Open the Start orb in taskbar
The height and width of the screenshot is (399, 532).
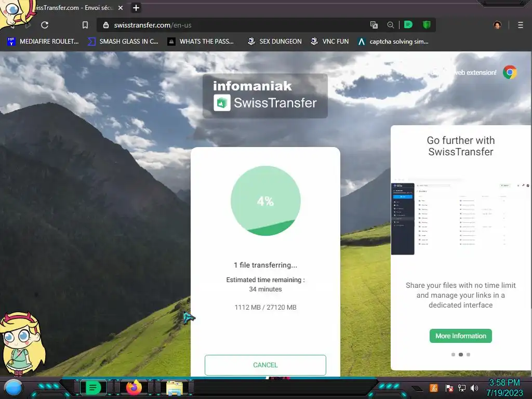click(13, 388)
